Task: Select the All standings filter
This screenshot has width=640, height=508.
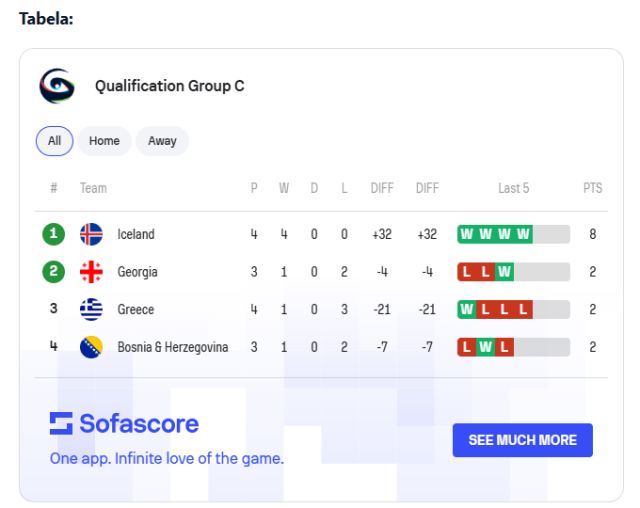Action: pos(54,141)
